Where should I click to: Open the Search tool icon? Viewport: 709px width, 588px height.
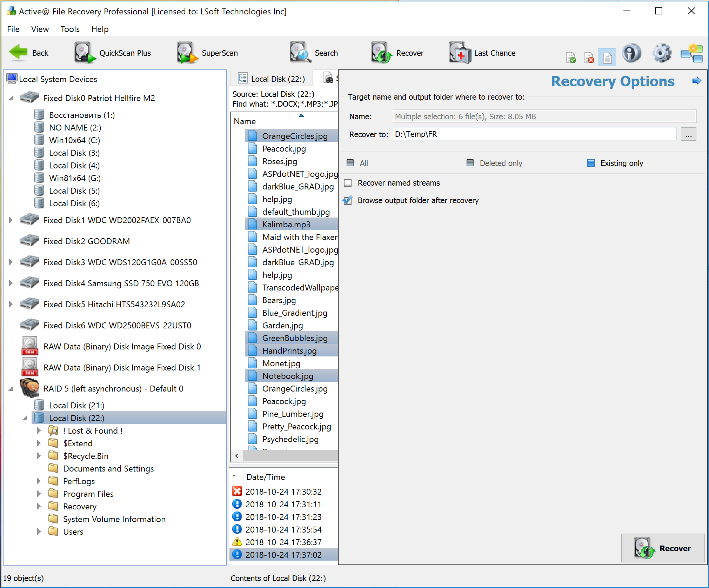coord(300,53)
